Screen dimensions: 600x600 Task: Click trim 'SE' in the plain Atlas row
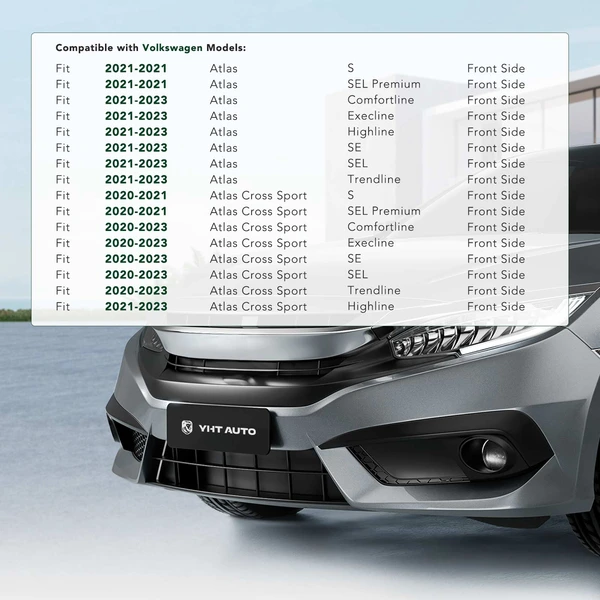tap(354, 148)
